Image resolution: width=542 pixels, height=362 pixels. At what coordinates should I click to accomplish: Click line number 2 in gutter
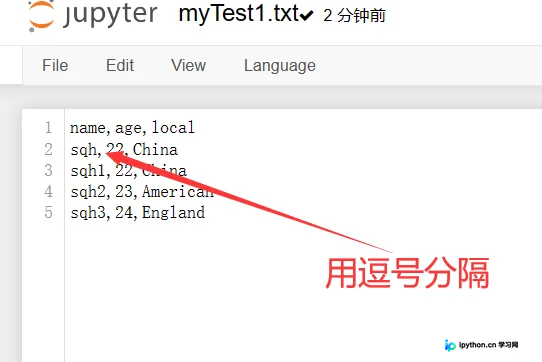pos(48,149)
